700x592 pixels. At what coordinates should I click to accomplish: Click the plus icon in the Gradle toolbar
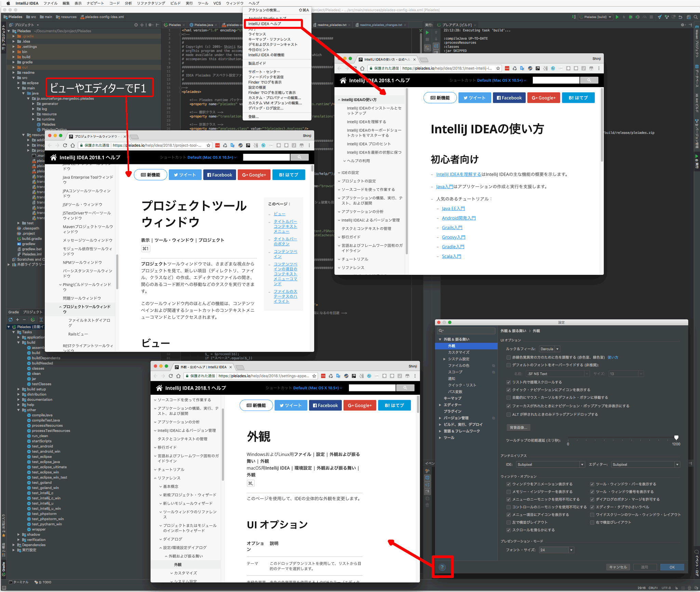[x=17, y=320]
